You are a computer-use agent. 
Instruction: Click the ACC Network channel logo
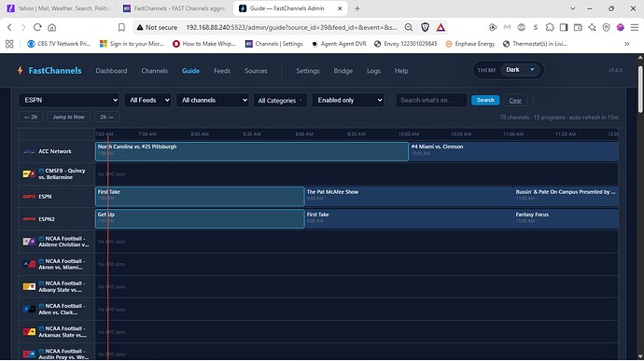point(29,151)
